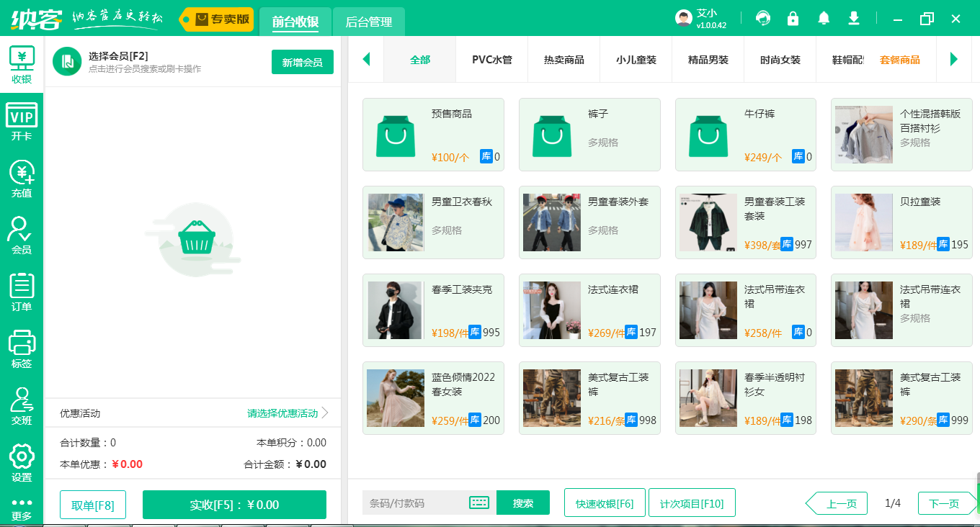Switch to the 后台管理 tab
The height and width of the screenshot is (527, 980).
point(368,22)
